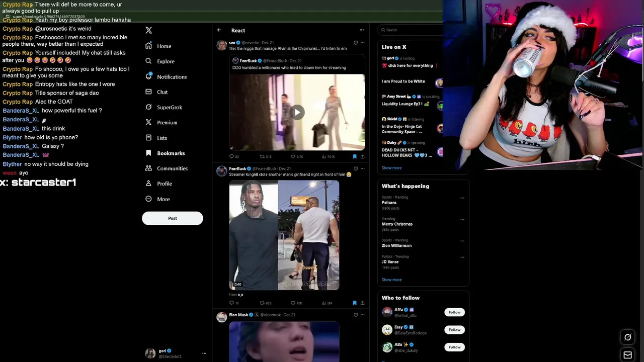Open FearBuck King68 video thumbnail
Viewport: 644px width, 362px height.
coord(284,235)
